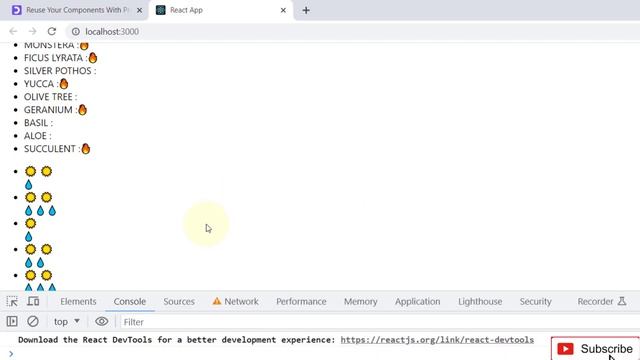Open the Elements panel
Image resolution: width=640 pixels, height=360 pixels.
(x=78, y=302)
